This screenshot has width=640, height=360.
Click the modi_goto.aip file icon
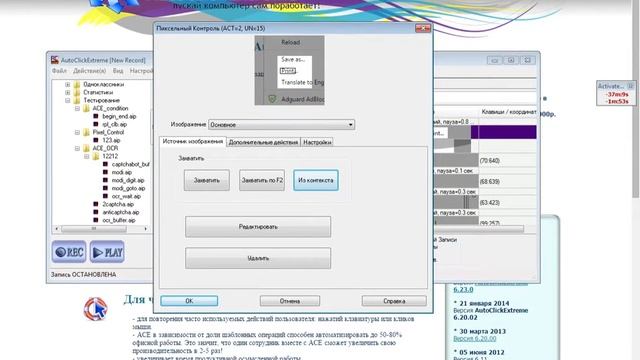point(105,188)
